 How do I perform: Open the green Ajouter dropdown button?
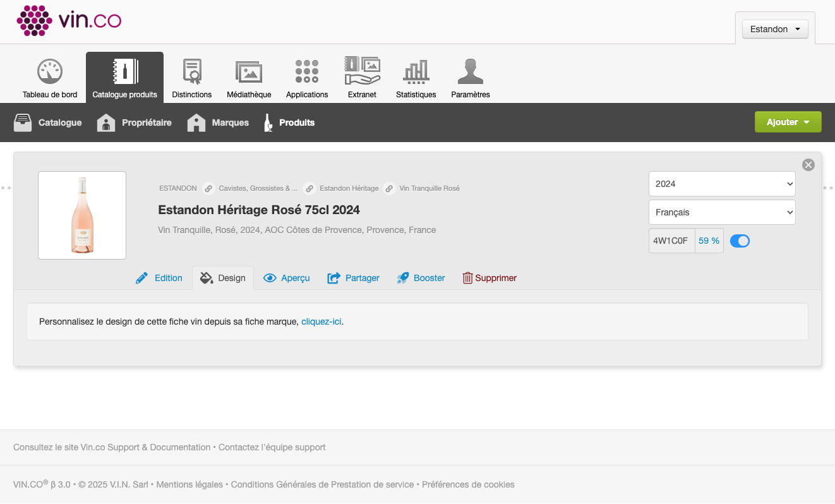788,122
